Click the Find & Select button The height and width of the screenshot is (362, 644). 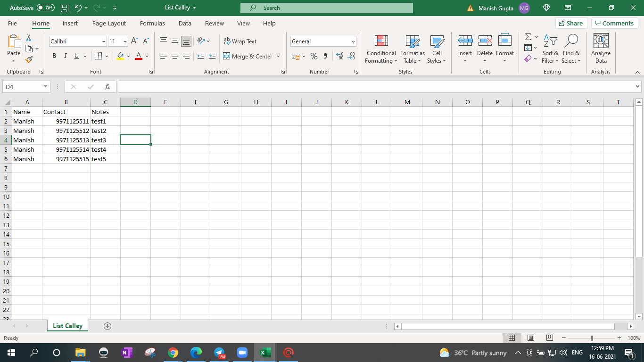coord(570,49)
